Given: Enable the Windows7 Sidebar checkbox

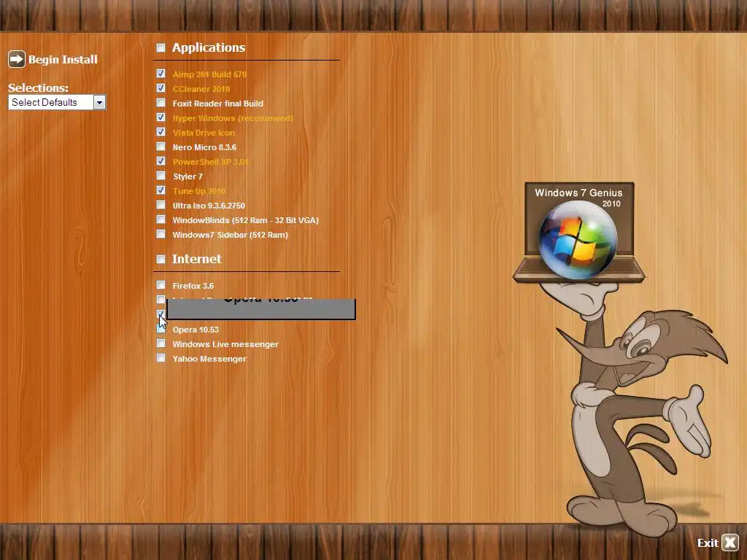Looking at the screenshot, I should click(161, 234).
